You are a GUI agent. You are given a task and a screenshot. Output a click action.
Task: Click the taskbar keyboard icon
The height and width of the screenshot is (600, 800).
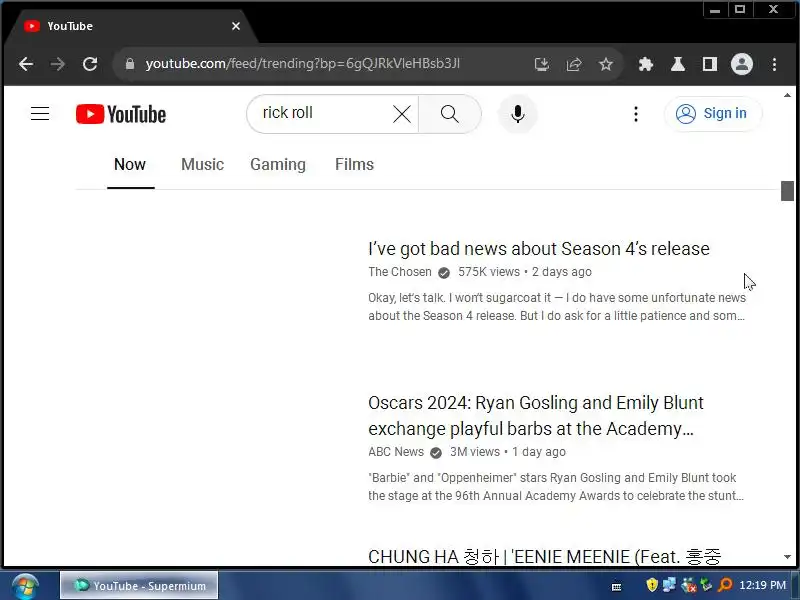(616, 586)
